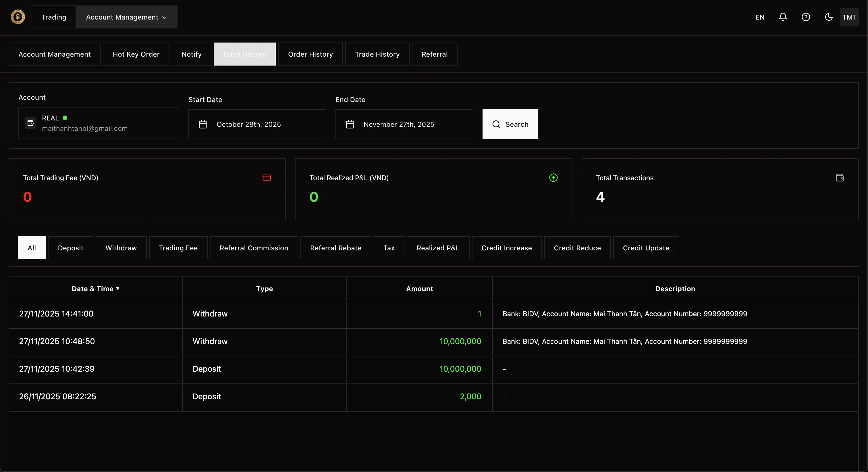Select the All filter
This screenshot has height=472, width=868.
[32, 248]
